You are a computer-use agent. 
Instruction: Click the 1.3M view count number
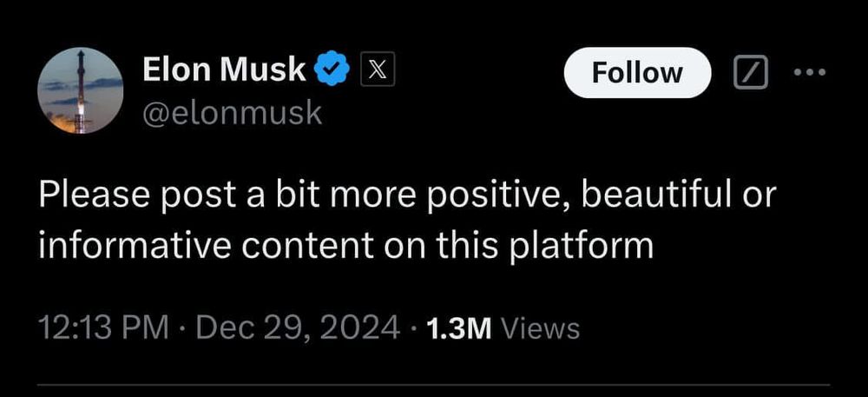tap(459, 328)
